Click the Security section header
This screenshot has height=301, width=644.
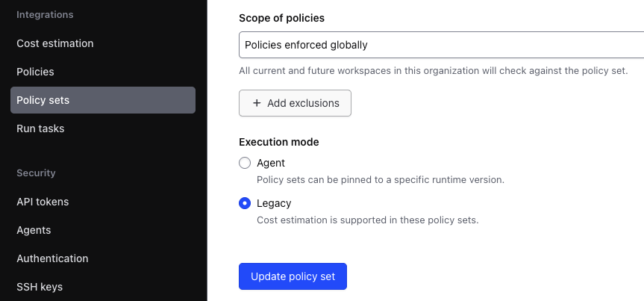coord(36,173)
